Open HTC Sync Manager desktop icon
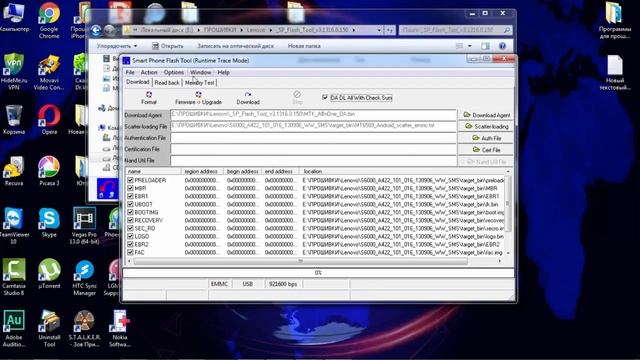The height and width of the screenshot is (360, 640). pyautogui.click(x=84, y=278)
